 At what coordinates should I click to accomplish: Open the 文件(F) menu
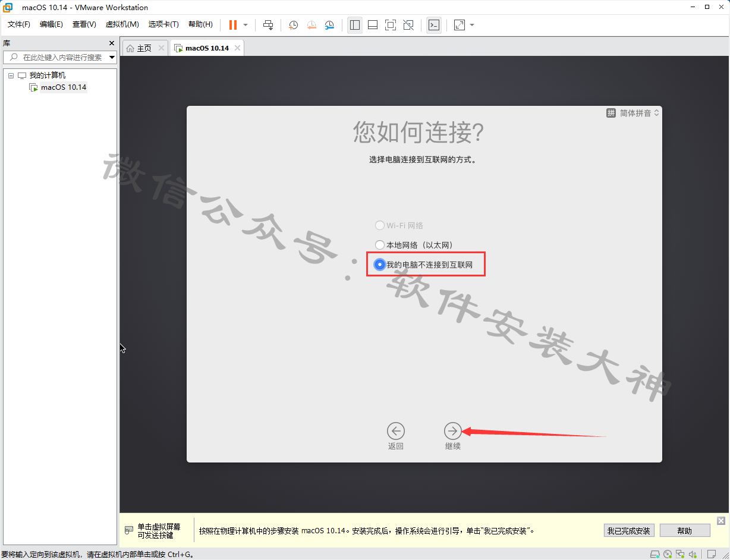point(19,24)
